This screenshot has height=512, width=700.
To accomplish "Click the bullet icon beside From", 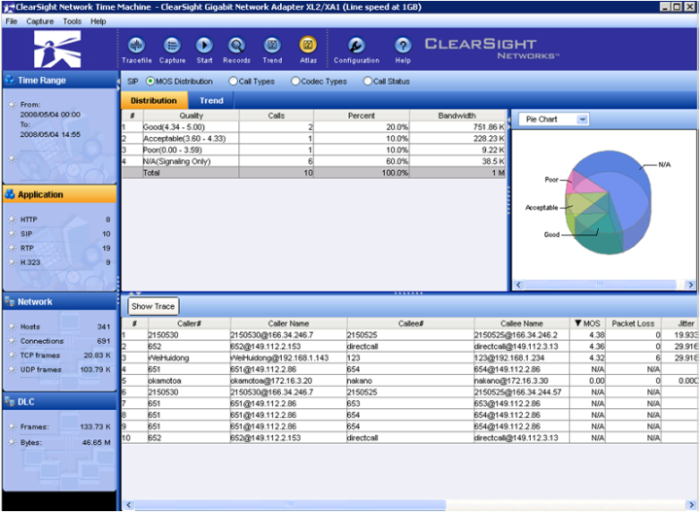I will click(12, 104).
